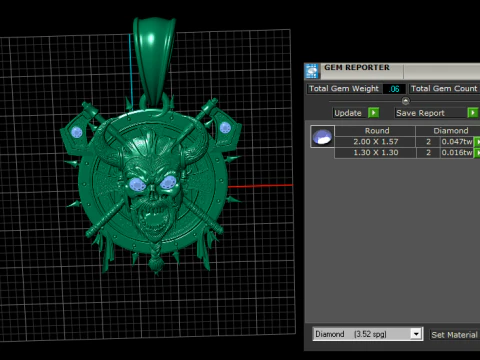480x360 pixels.
Task: Collapse the panel with the round arrow handle
Action: [x=405, y=101]
